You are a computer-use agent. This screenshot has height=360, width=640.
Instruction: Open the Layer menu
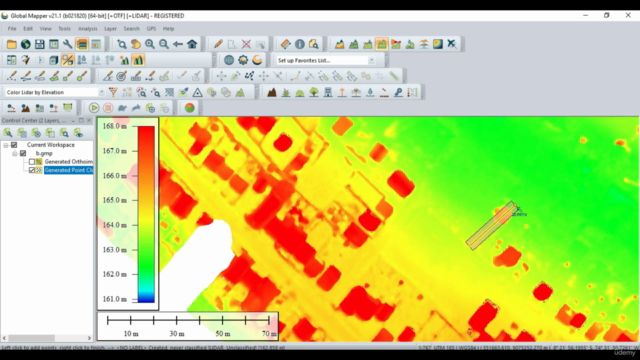[110, 29]
